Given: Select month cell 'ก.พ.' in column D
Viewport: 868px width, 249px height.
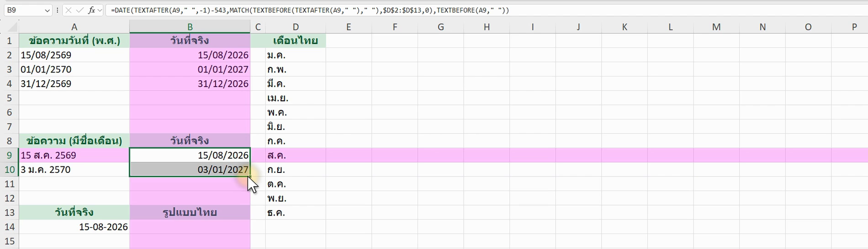Looking at the screenshot, I should [x=296, y=69].
